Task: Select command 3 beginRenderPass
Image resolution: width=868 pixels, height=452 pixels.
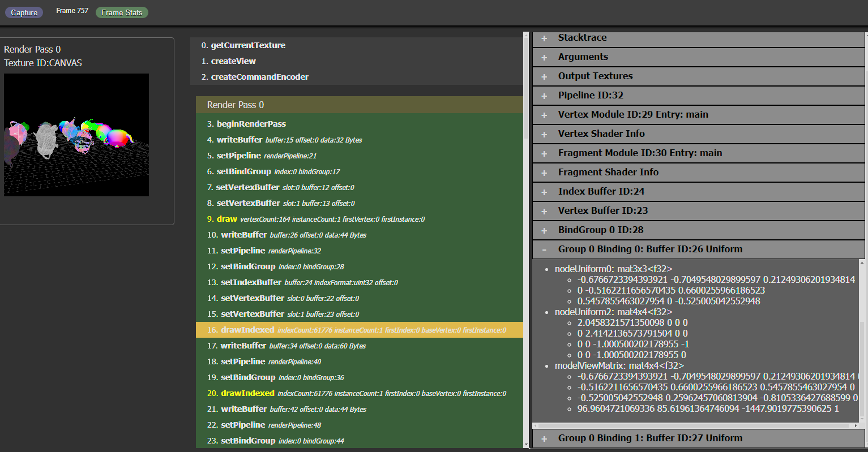Action: pos(360,124)
